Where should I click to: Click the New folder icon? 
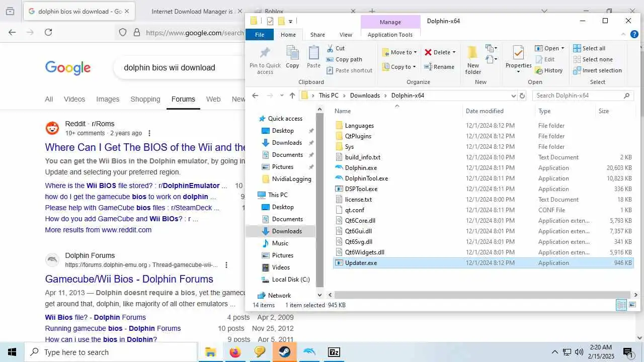tap(473, 53)
